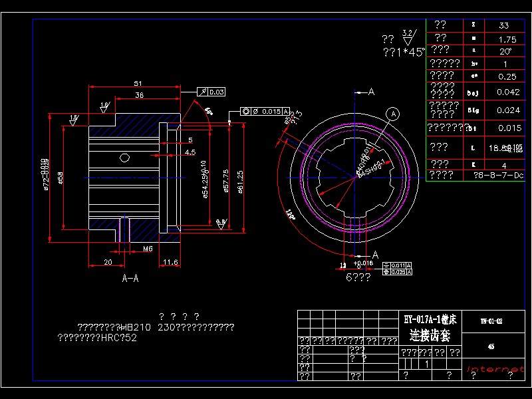Select the HY-017A-1 title block text
The image size is (532, 399).
pyautogui.click(x=430, y=319)
